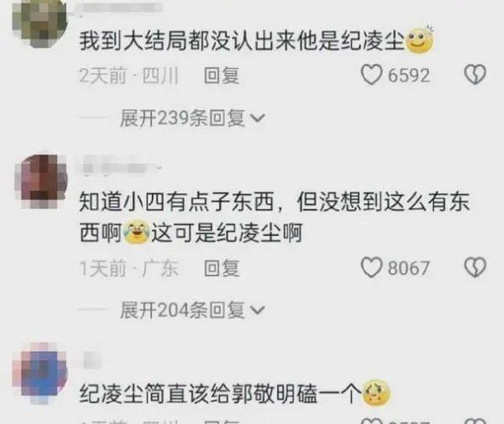Open second commenter's reddish avatar
This screenshot has width=504, height=424.
pyautogui.click(x=40, y=181)
